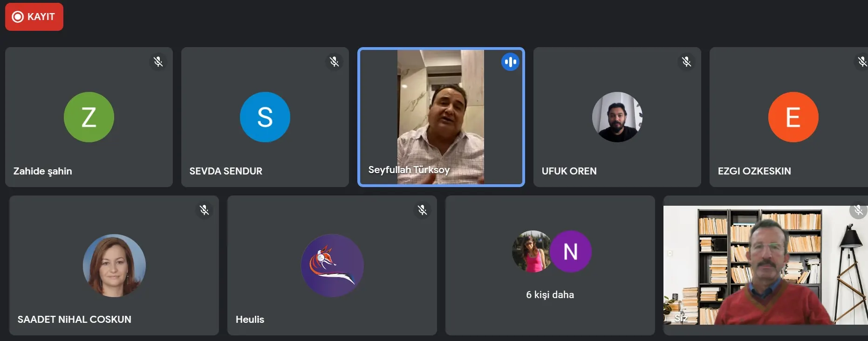
Task: Click SAADET NiHAL COSKUN's profile photo
Action: click(x=114, y=265)
